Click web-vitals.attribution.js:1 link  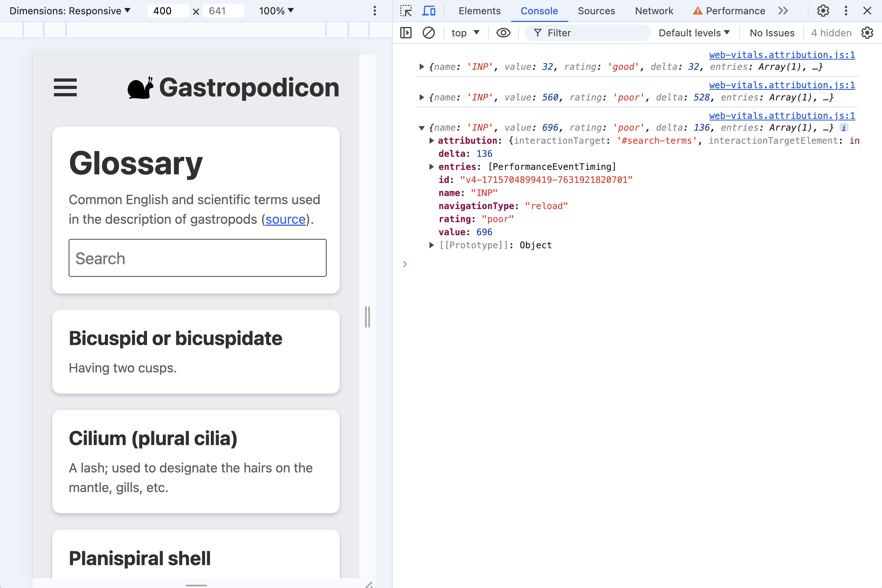point(782,54)
